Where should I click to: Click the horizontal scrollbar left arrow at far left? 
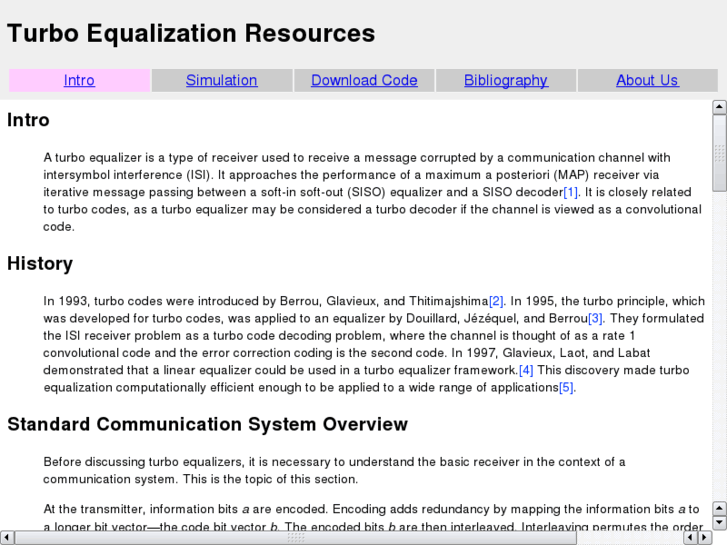7,538
